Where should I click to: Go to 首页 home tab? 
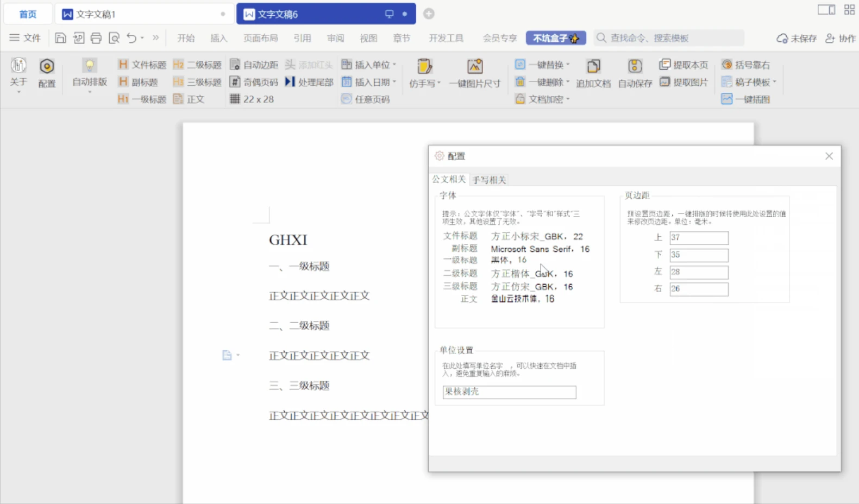[x=28, y=14]
